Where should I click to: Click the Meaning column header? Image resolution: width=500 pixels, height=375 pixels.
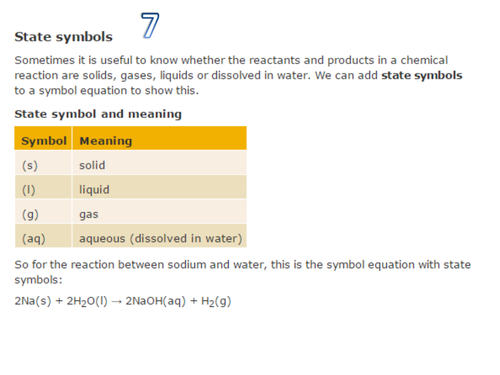click(159, 138)
